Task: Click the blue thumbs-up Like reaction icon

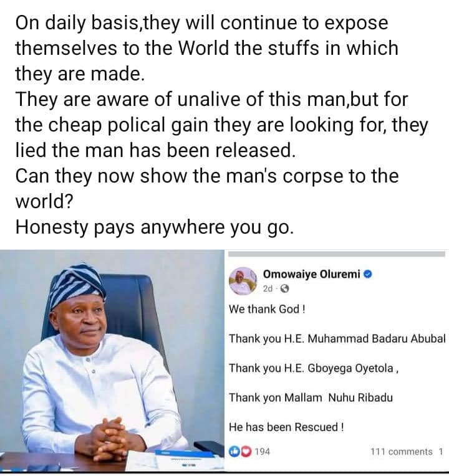Action: pyautogui.click(x=234, y=451)
